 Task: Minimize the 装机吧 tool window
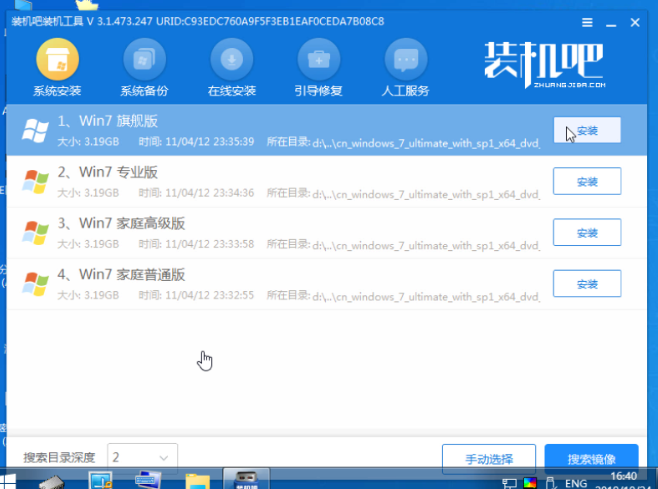tap(611, 24)
